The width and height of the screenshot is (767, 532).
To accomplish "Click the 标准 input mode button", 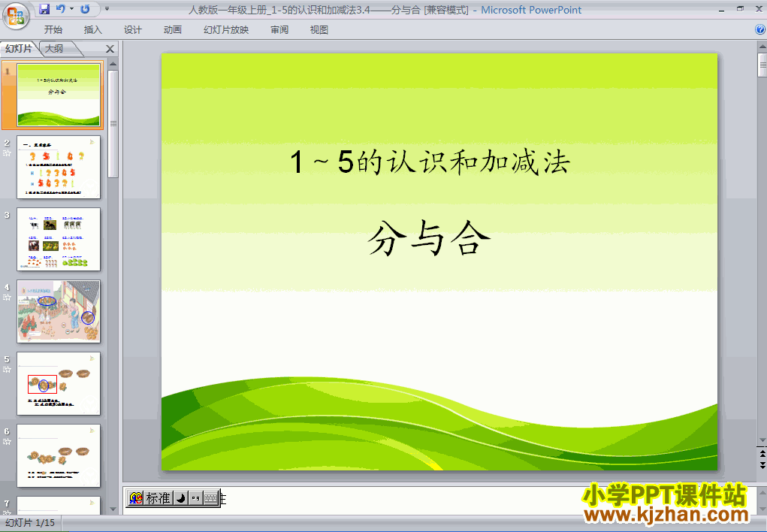I will tap(158, 498).
